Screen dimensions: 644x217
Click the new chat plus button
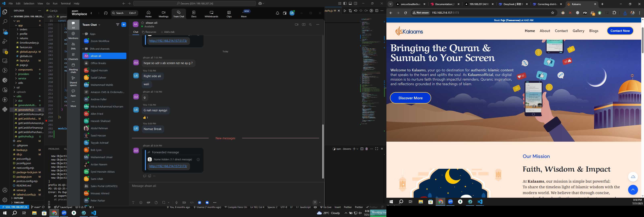coord(124,25)
